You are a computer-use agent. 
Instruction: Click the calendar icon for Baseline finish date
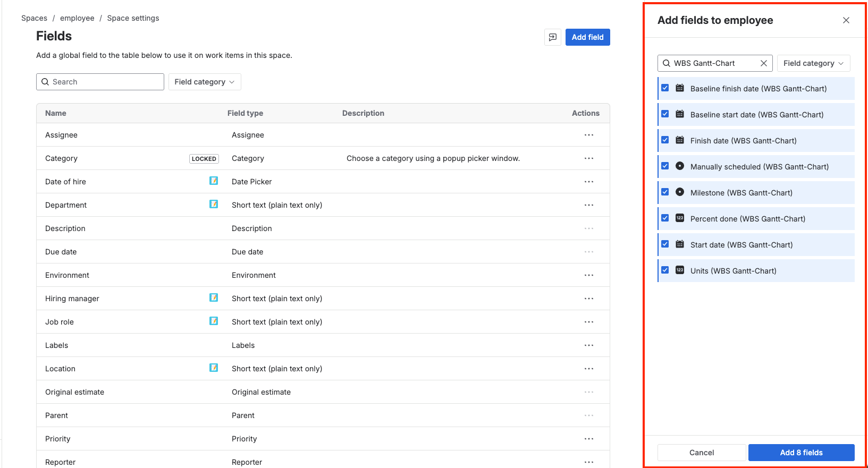[x=679, y=88]
